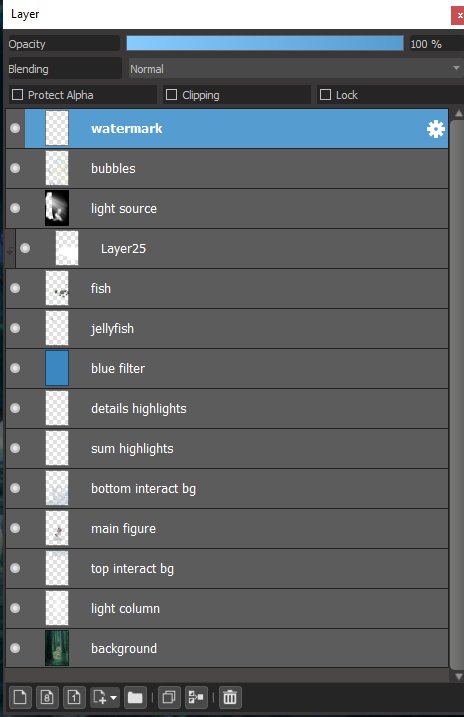Create a new layer folder
Viewport: 464px width, 717px height.
(135, 697)
